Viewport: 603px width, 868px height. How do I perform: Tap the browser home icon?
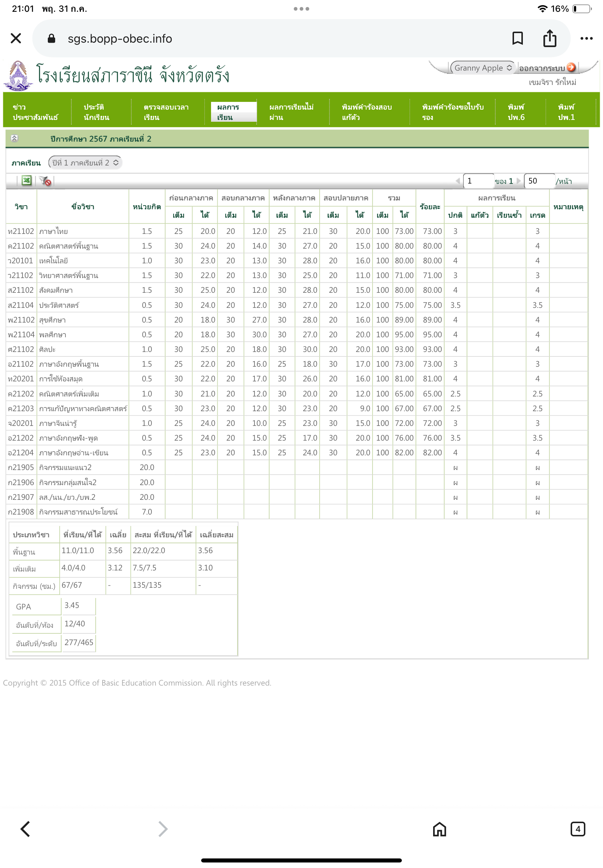[x=439, y=829]
